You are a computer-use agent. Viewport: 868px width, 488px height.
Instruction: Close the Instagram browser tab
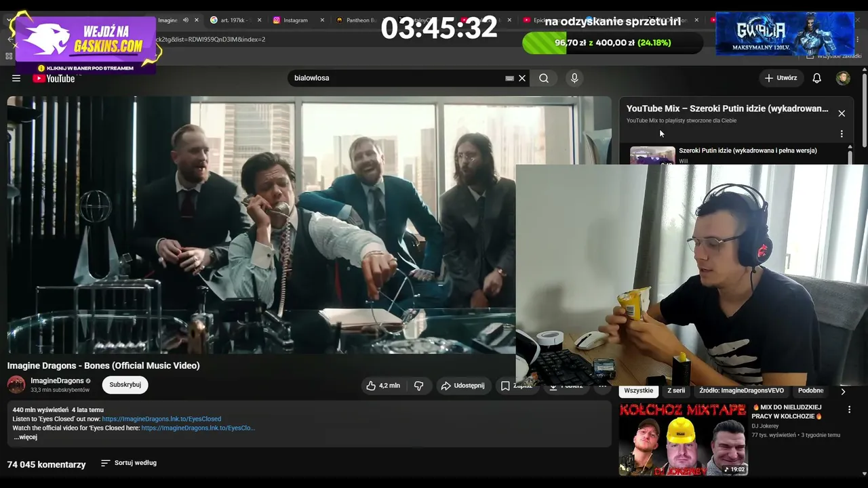322,20
